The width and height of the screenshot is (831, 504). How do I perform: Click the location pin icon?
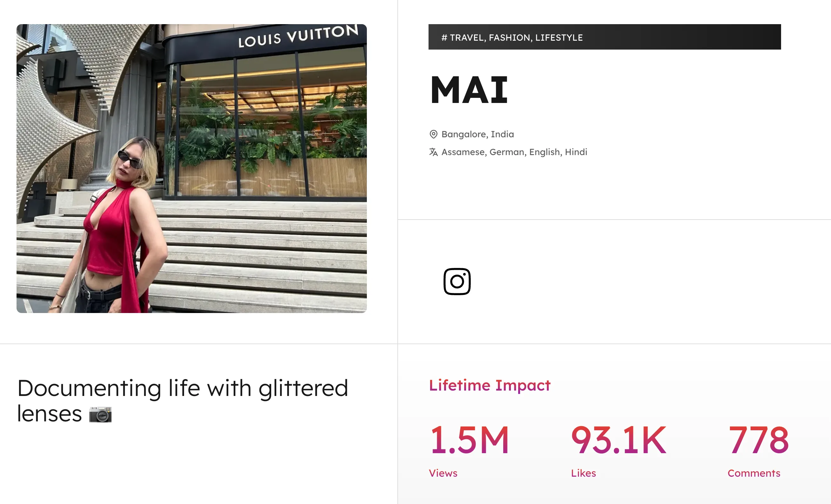[x=433, y=134]
